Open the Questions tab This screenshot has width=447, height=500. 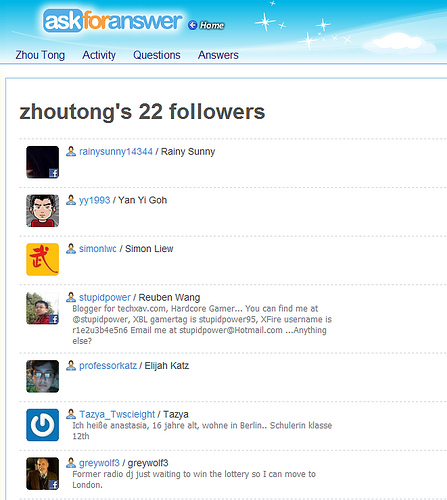[157, 55]
